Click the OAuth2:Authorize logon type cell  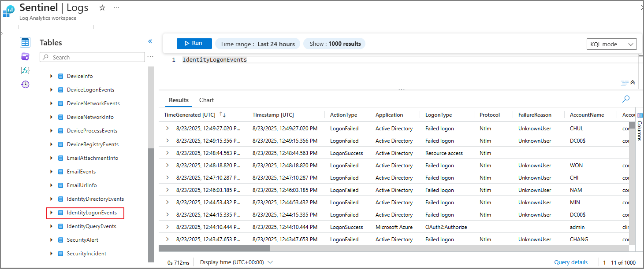point(446,227)
